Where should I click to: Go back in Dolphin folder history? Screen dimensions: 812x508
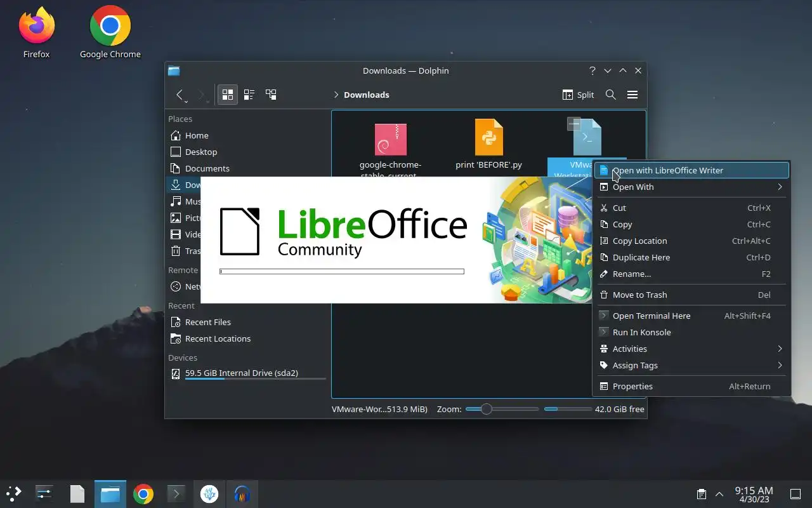pyautogui.click(x=180, y=95)
